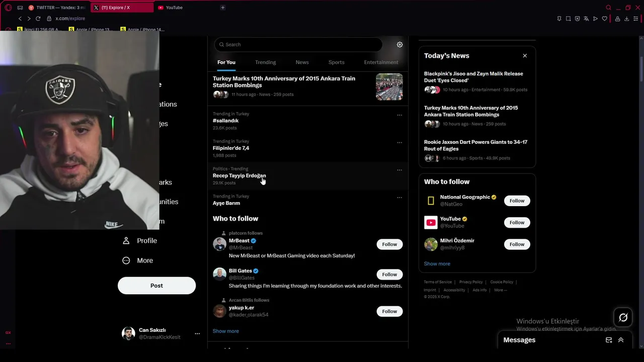Open a new tab with the plus button
This screenshot has height=362, width=644.
point(223,8)
